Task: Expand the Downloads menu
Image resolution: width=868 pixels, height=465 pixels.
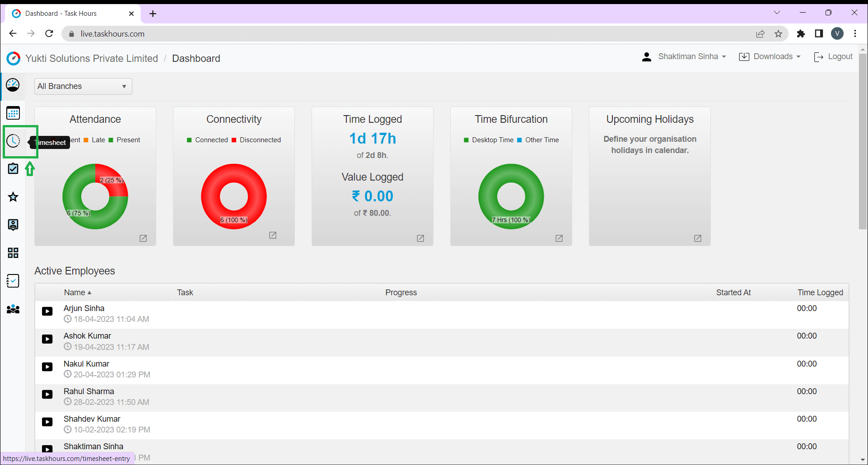Action: click(x=770, y=57)
